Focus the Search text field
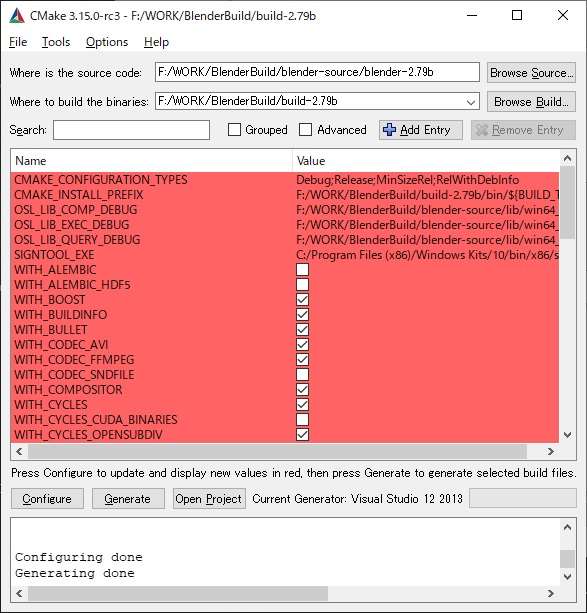The height and width of the screenshot is (613, 587). coord(131,130)
